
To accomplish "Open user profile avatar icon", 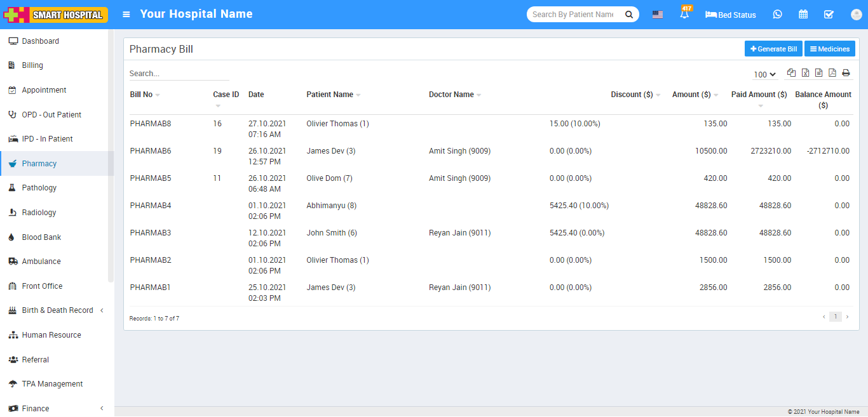I will click(x=856, y=15).
